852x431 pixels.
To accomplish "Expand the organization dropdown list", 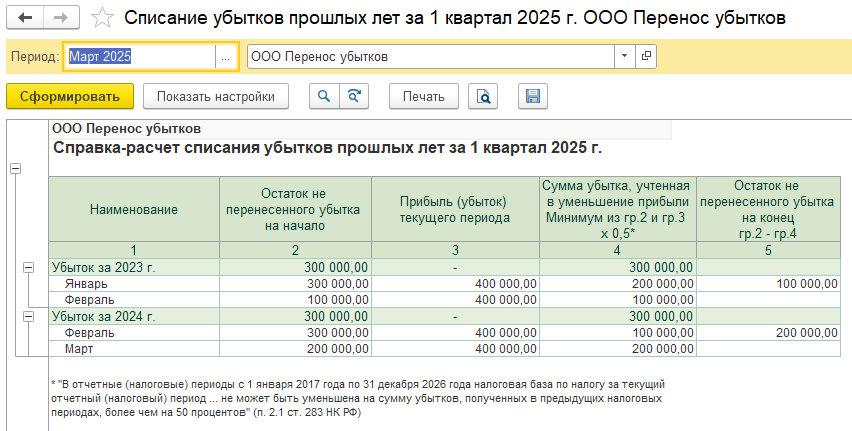I will [625, 57].
